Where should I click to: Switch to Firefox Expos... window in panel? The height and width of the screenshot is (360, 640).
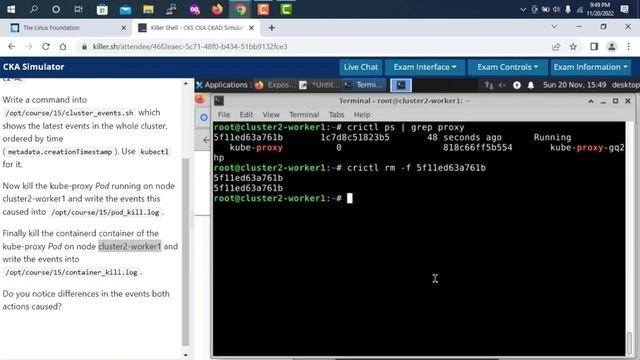click(x=274, y=85)
